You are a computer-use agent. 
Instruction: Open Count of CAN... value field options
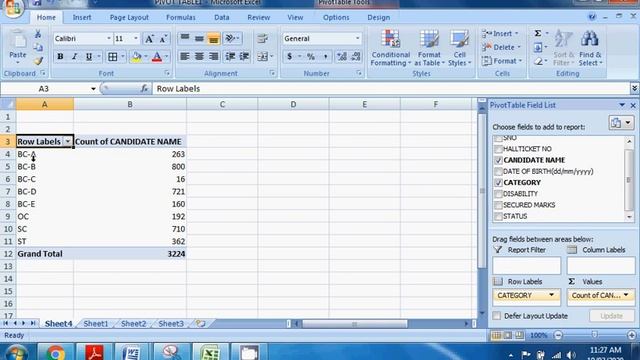point(626,295)
